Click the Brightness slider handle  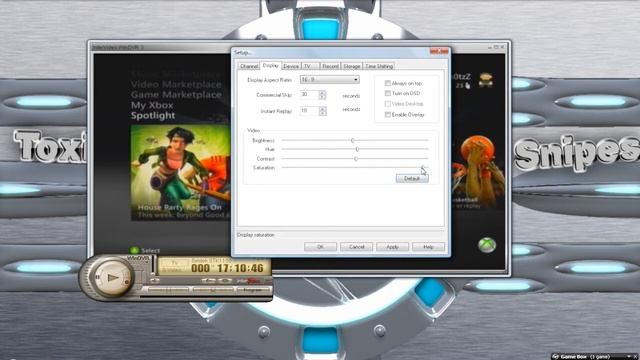pyautogui.click(x=353, y=140)
